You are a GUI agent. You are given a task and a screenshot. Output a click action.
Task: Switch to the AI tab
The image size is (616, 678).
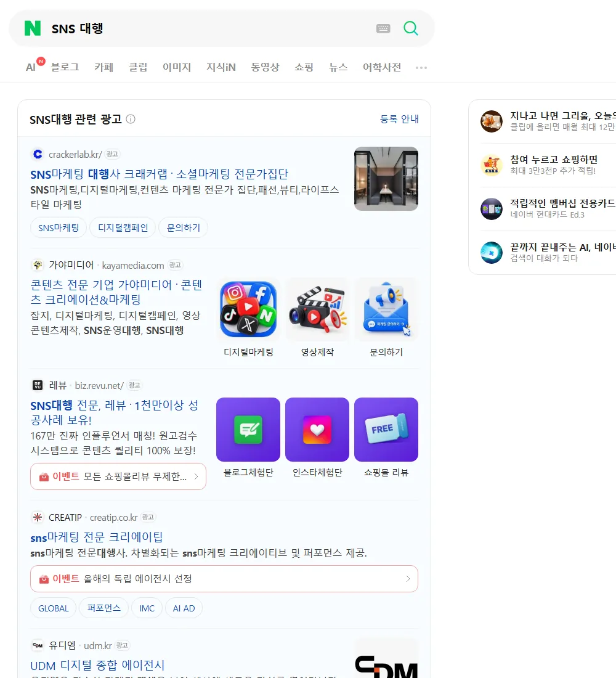coord(31,67)
